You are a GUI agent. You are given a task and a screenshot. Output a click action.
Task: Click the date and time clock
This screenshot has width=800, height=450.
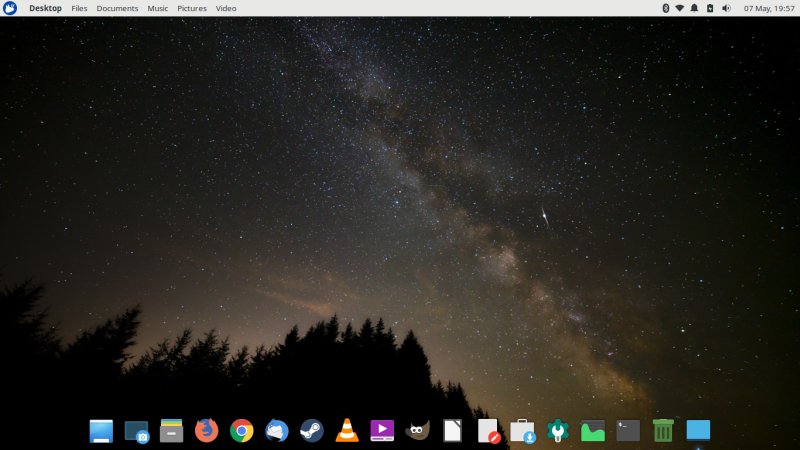click(x=769, y=8)
